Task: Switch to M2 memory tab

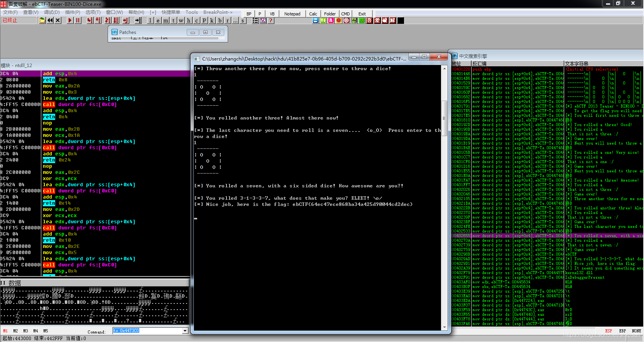Action: (x=15, y=331)
